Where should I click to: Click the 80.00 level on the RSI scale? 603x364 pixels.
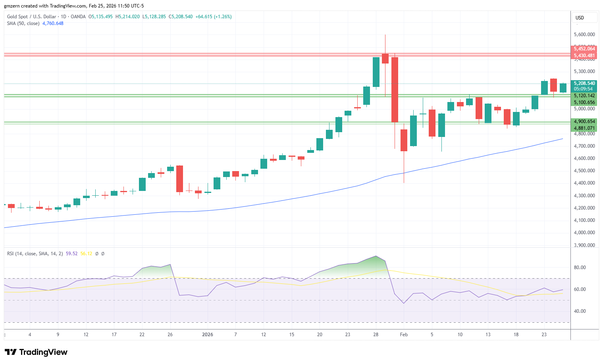click(x=580, y=268)
